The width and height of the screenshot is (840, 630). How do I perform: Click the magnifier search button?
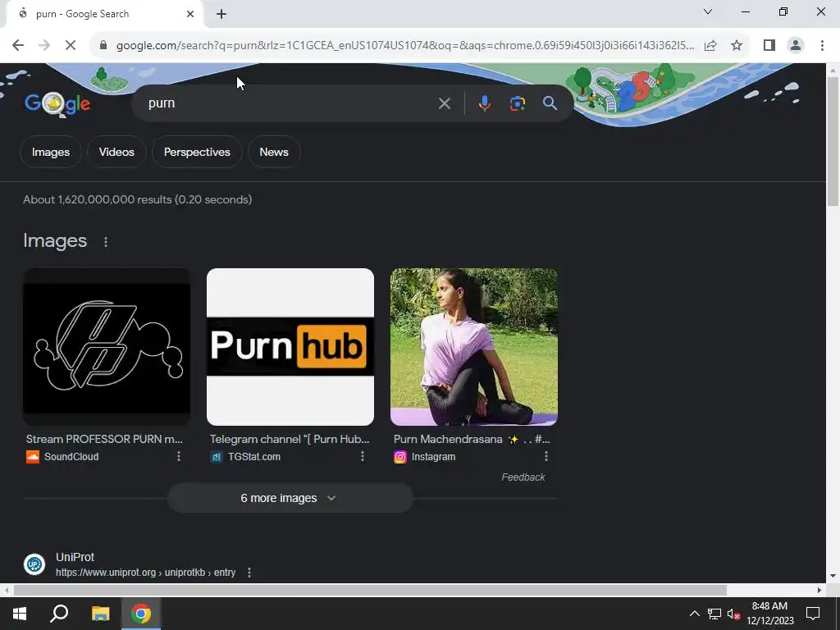[x=550, y=103]
